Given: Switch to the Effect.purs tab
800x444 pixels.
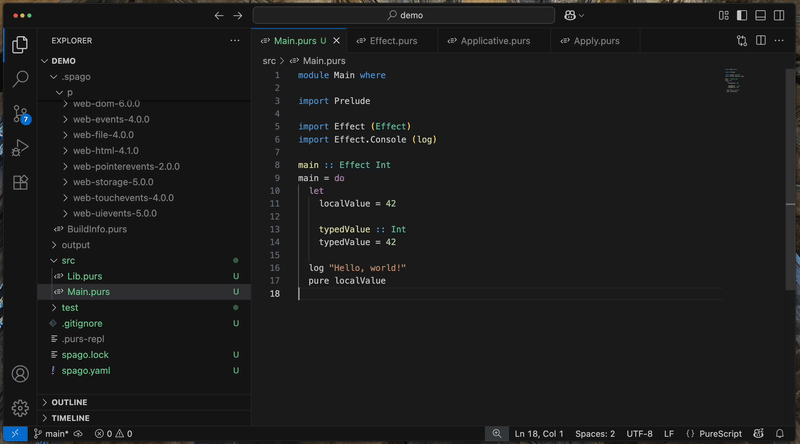Looking at the screenshot, I should tap(392, 41).
